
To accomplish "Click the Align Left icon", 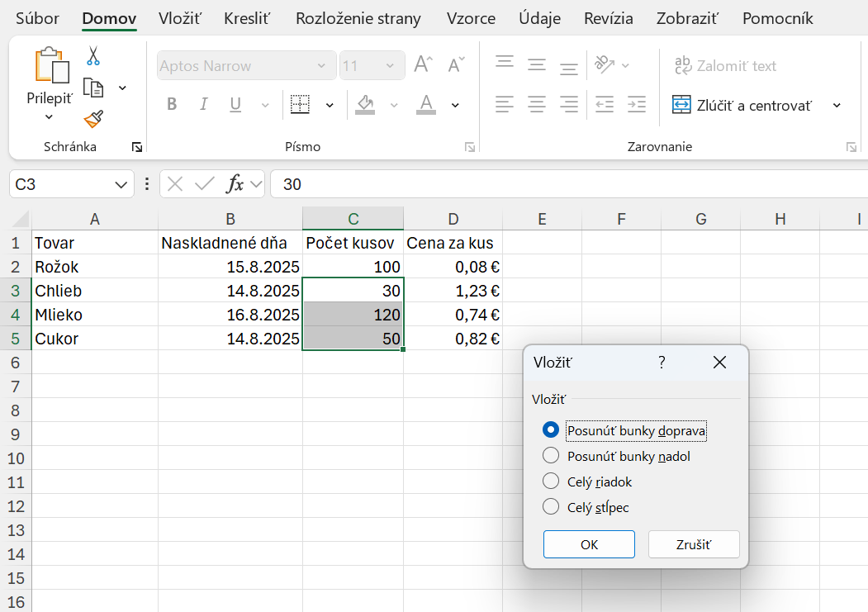I will pyautogui.click(x=505, y=104).
